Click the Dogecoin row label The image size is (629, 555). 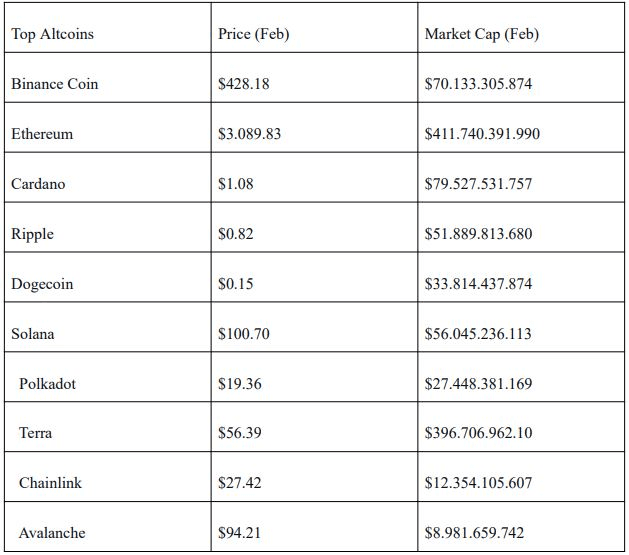click(42, 284)
